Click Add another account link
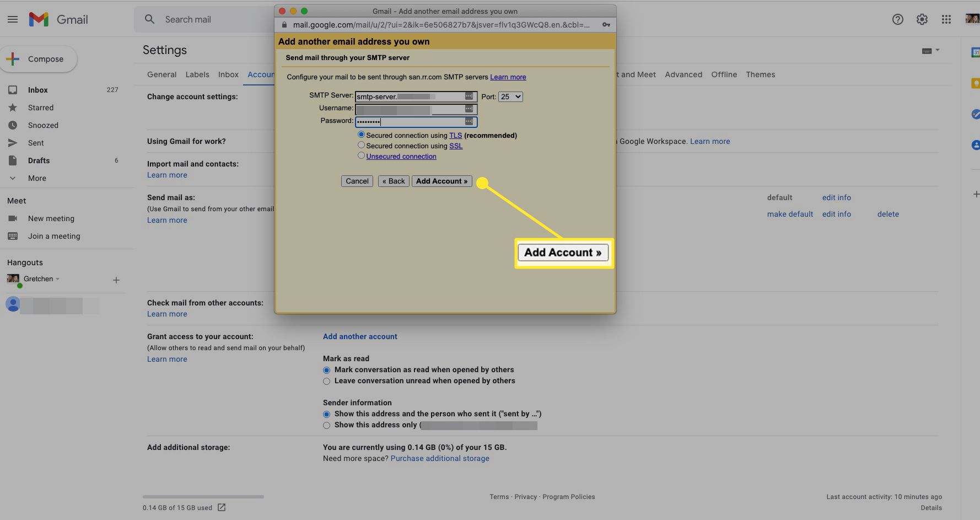The width and height of the screenshot is (980, 520). (360, 336)
